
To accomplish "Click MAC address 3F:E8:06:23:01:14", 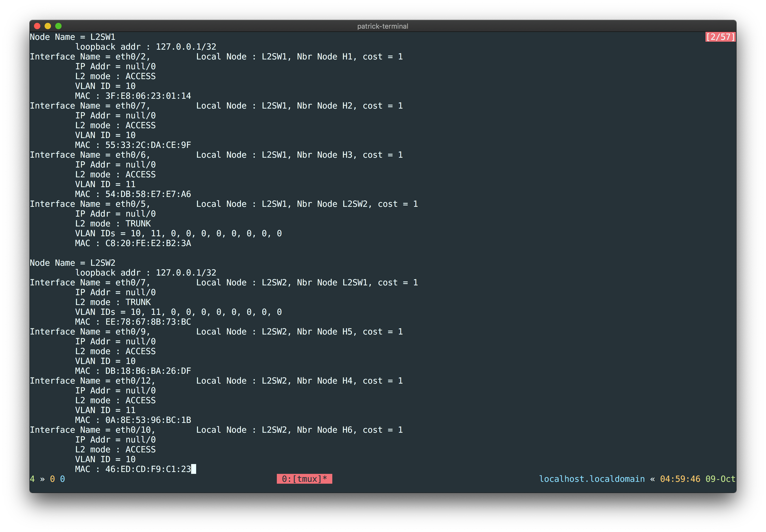I will (x=148, y=96).
